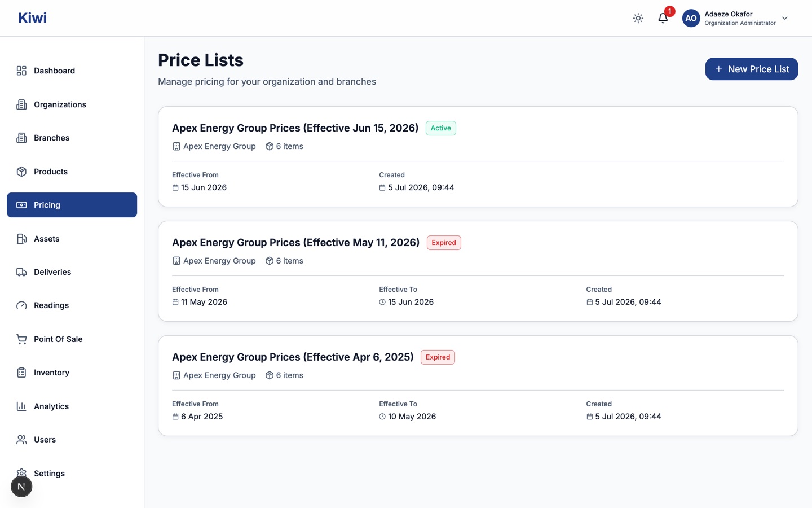Click the Dashboard grid icon in sidebar

[21, 71]
